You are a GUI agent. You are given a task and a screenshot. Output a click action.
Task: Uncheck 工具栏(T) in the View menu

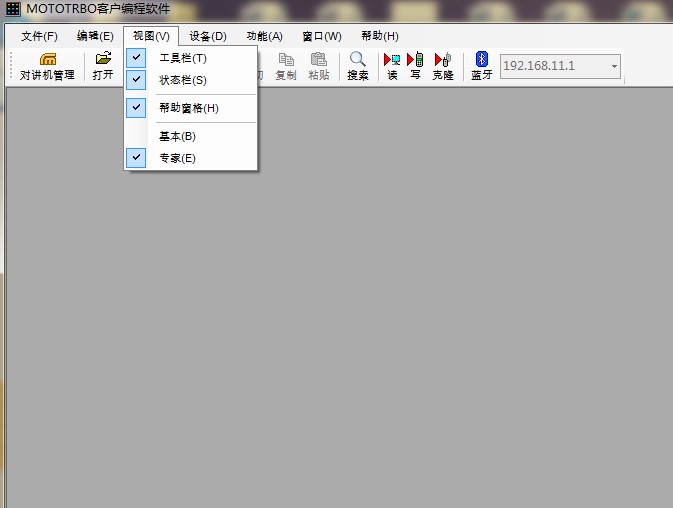pos(183,58)
